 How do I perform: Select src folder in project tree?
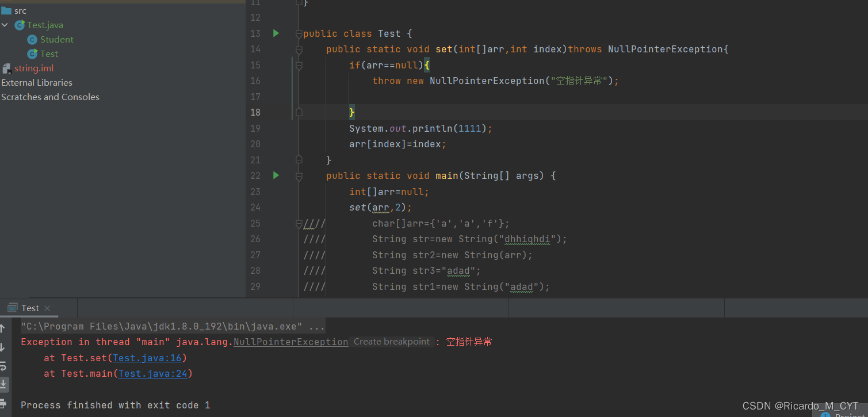pos(20,11)
